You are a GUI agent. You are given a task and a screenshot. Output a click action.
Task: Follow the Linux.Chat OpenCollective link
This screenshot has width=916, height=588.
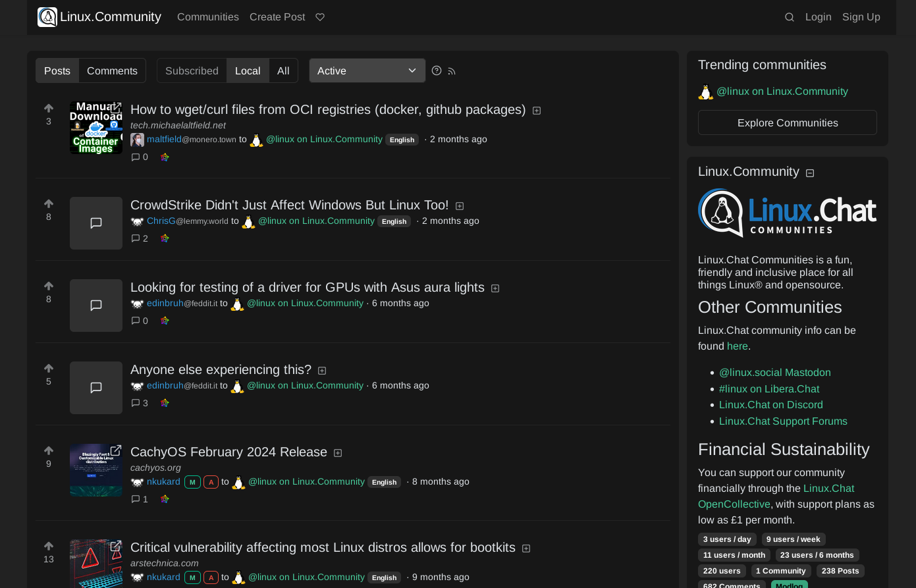(776, 496)
